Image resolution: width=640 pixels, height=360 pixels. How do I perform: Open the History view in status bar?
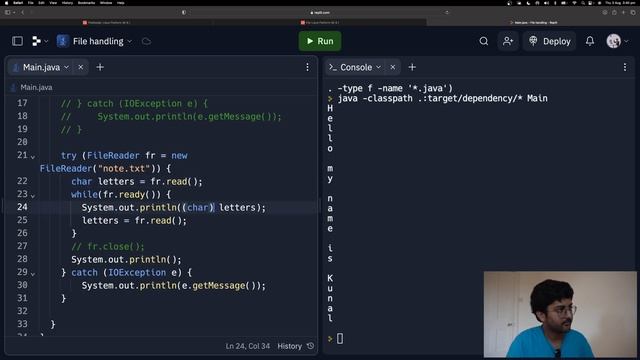coord(296,346)
